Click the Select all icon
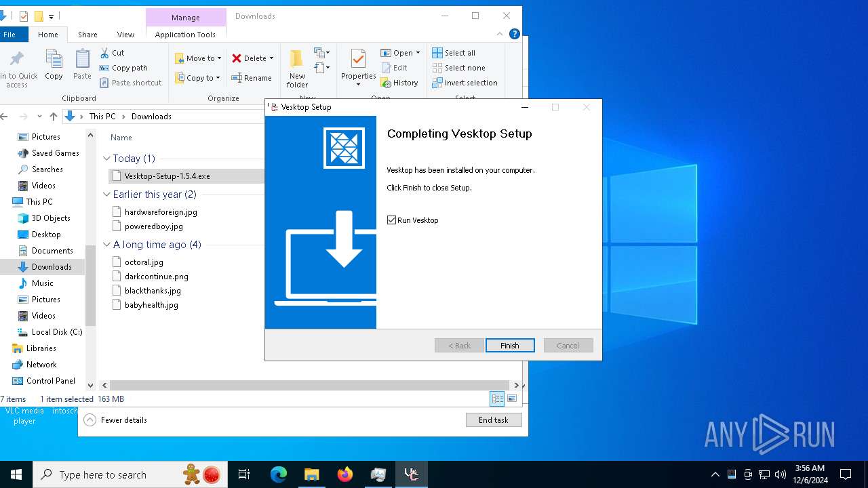 [x=437, y=53]
